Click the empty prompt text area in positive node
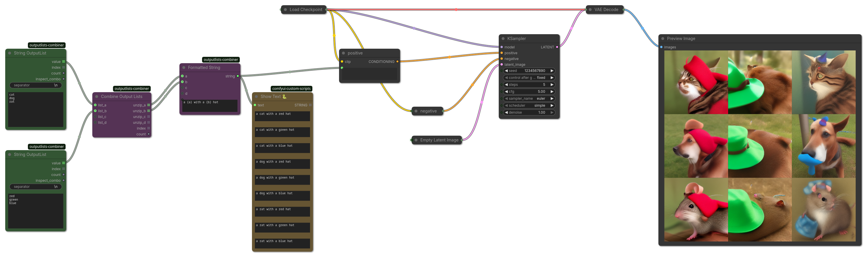 370,74
